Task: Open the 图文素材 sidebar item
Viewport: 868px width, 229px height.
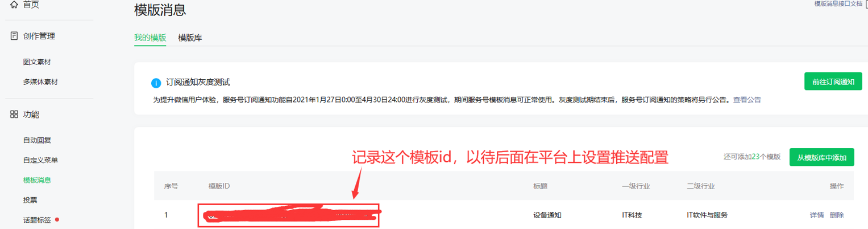Action: [x=41, y=62]
